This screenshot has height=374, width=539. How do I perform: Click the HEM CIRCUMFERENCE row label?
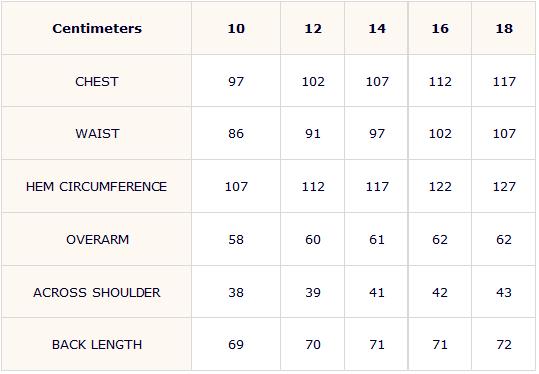[97, 187]
